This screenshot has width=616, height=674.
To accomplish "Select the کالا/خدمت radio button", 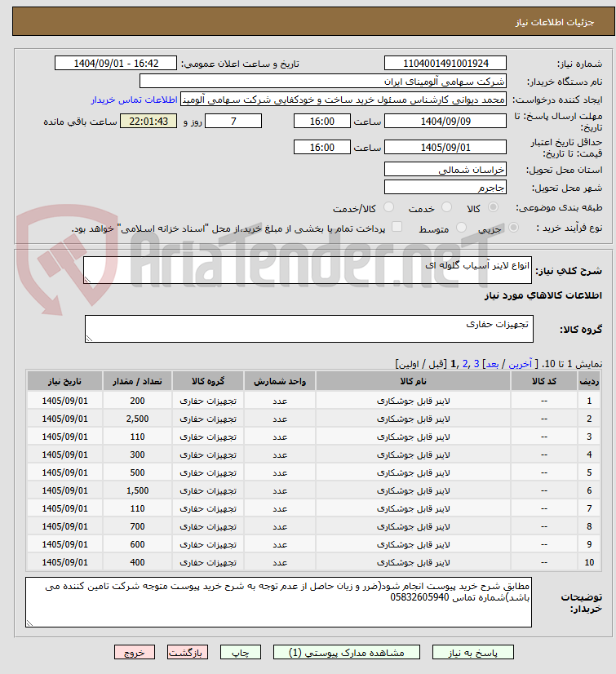I will (388, 207).
